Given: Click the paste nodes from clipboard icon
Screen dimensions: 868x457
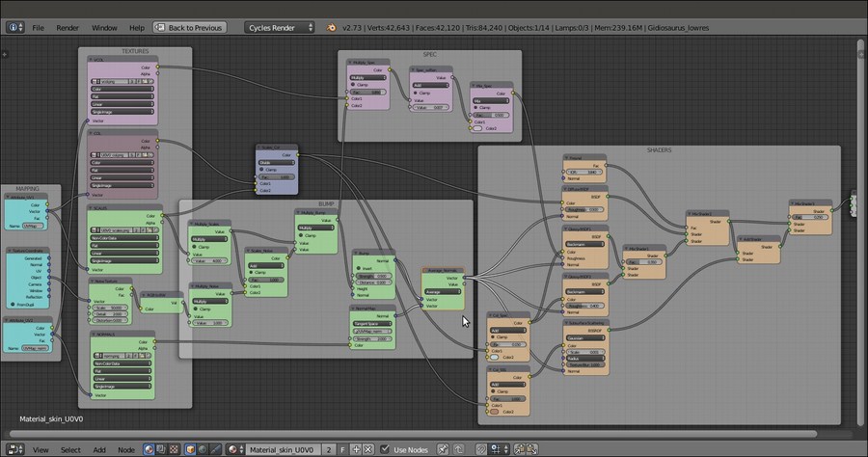Looking at the screenshot, I should pos(532,449).
